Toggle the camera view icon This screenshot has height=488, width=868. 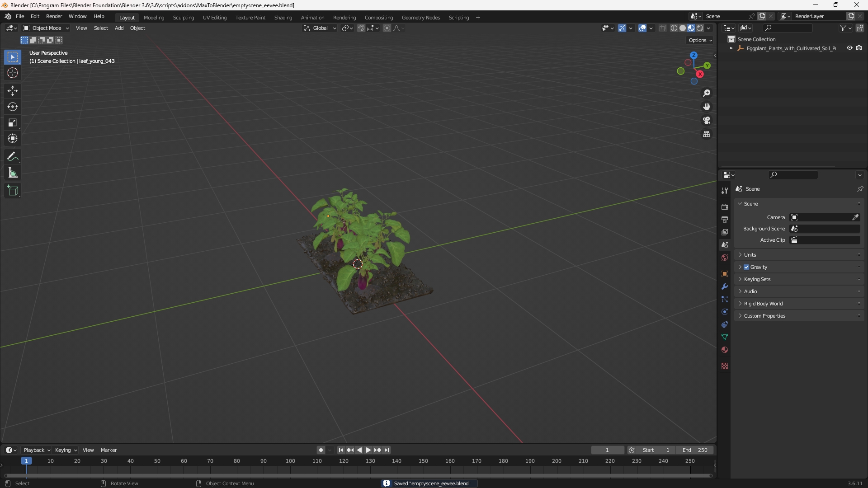pos(707,120)
